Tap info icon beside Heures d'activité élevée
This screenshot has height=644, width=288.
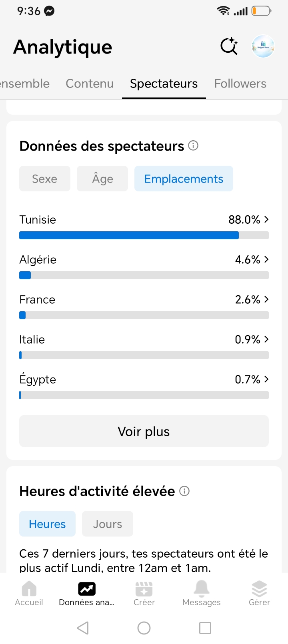point(184,491)
